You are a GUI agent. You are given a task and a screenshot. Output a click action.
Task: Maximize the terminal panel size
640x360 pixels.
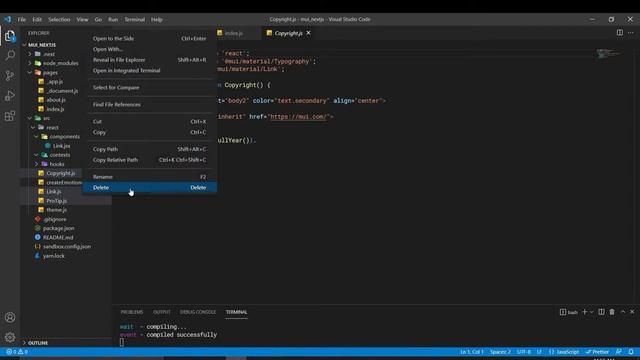(x=623, y=312)
